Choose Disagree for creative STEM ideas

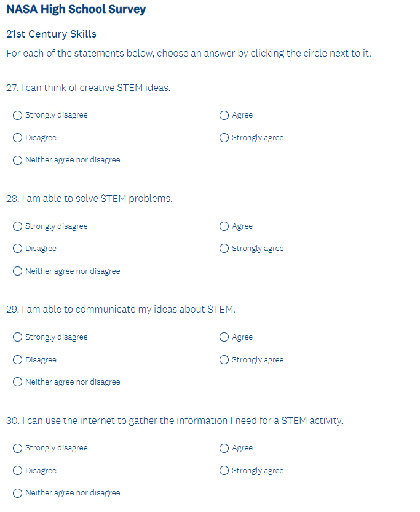pos(18,138)
